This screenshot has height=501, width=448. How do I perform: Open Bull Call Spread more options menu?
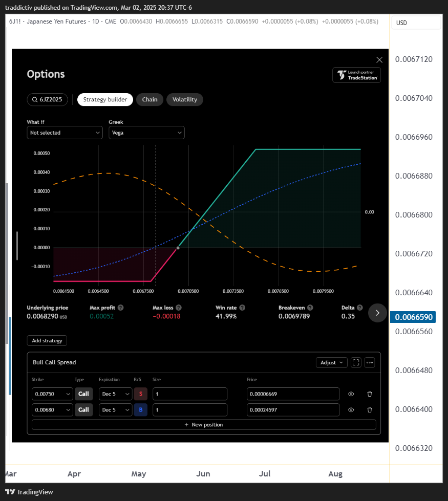point(370,362)
